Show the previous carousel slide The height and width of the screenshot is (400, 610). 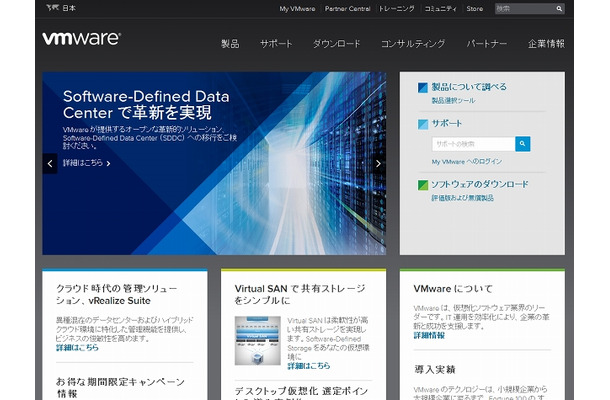[x=50, y=163]
